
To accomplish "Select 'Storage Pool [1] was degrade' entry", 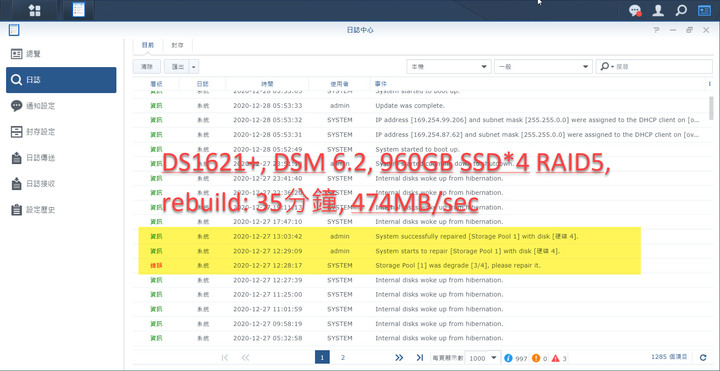I will click(x=420, y=265).
